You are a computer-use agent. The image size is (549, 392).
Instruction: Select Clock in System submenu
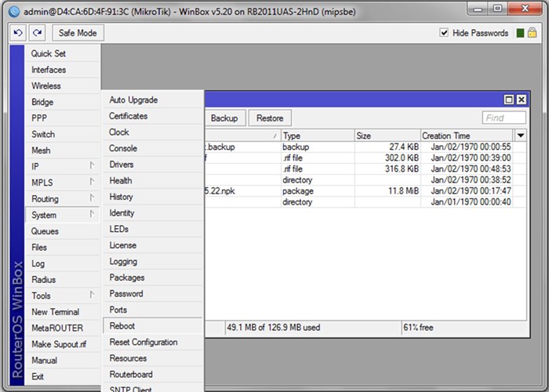tap(153, 132)
